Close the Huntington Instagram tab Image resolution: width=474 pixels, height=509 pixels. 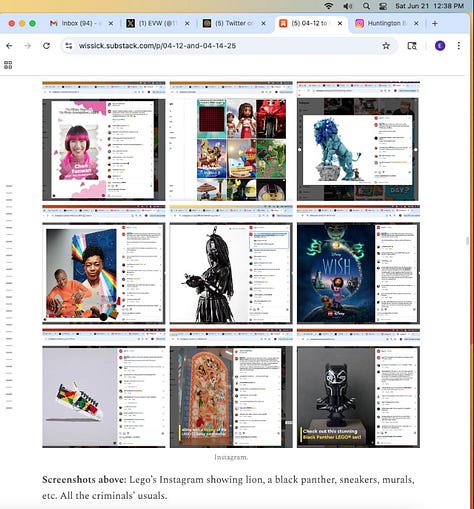click(416, 23)
